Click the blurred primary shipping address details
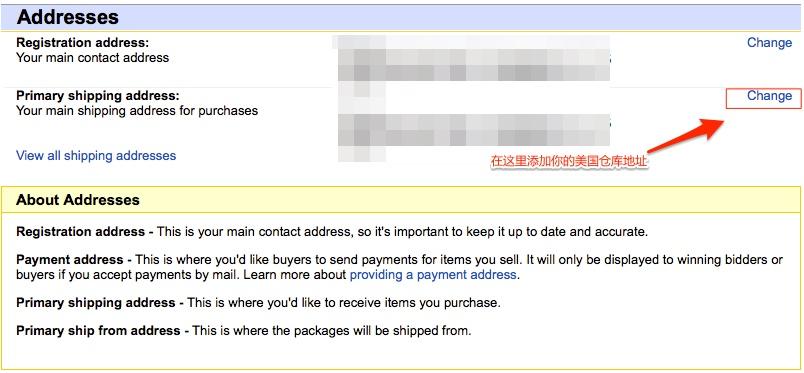804x373 pixels. click(x=474, y=123)
